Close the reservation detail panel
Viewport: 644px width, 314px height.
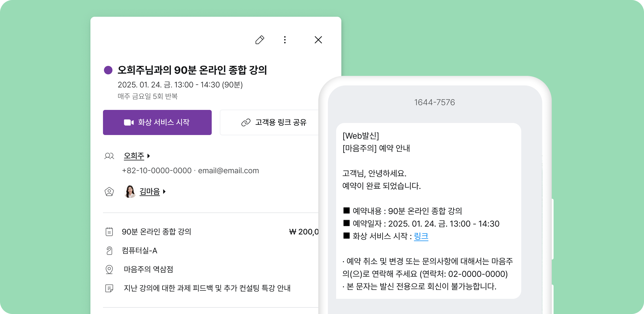pyautogui.click(x=318, y=40)
